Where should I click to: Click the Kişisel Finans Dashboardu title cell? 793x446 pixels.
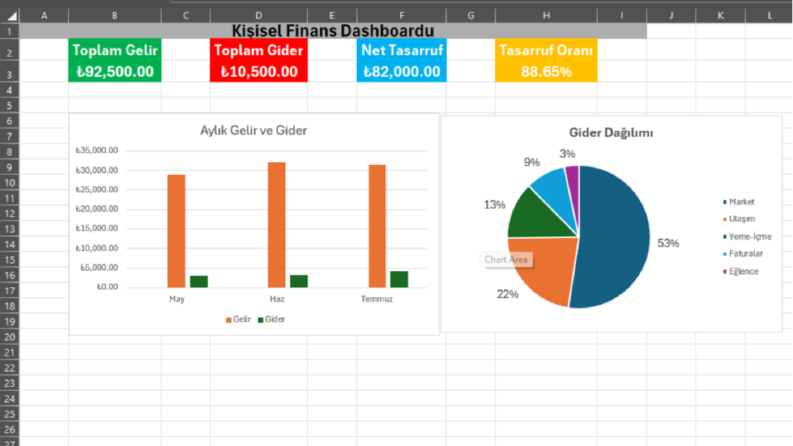point(333,31)
